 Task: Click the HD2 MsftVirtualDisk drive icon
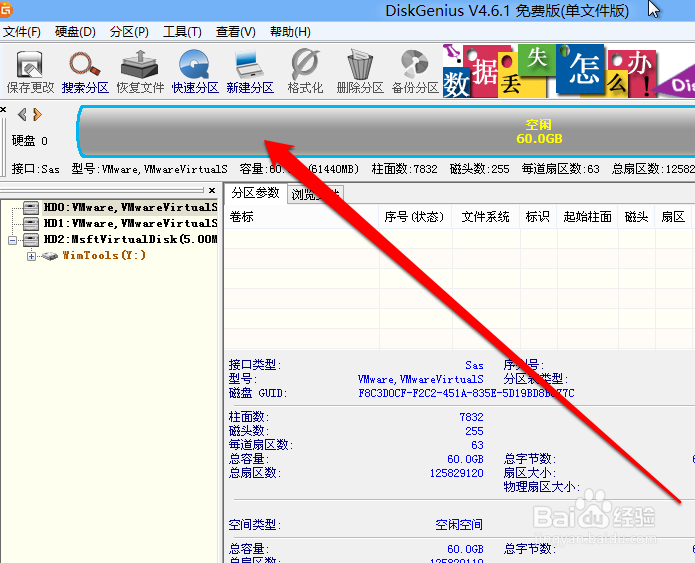click(x=31, y=240)
